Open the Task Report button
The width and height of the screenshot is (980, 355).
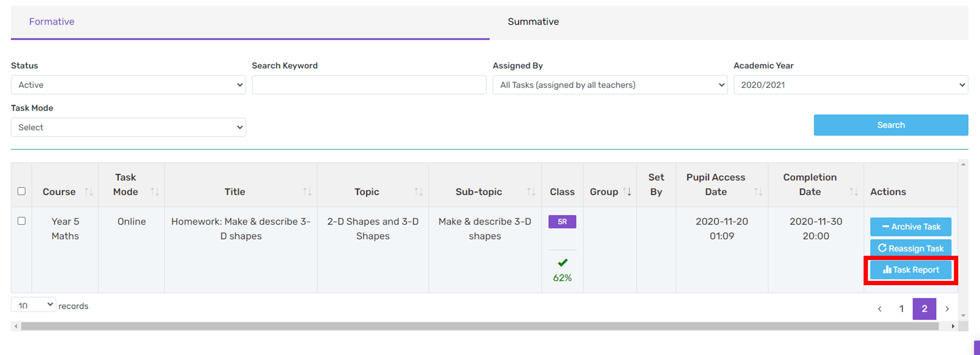click(x=910, y=270)
